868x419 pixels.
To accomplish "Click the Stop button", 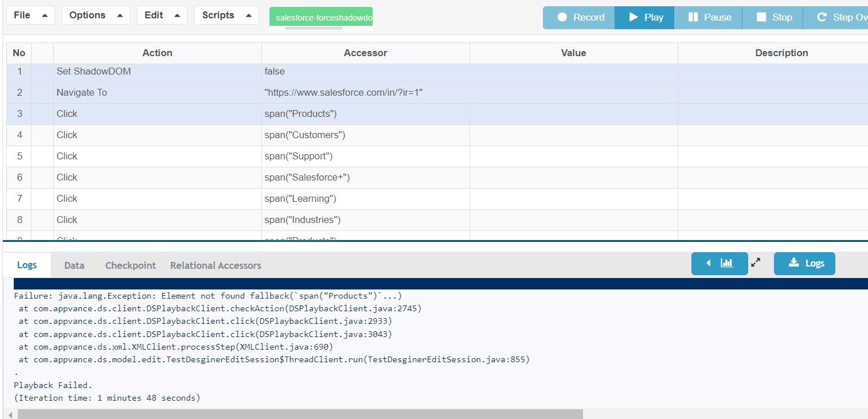I will 773,18.
